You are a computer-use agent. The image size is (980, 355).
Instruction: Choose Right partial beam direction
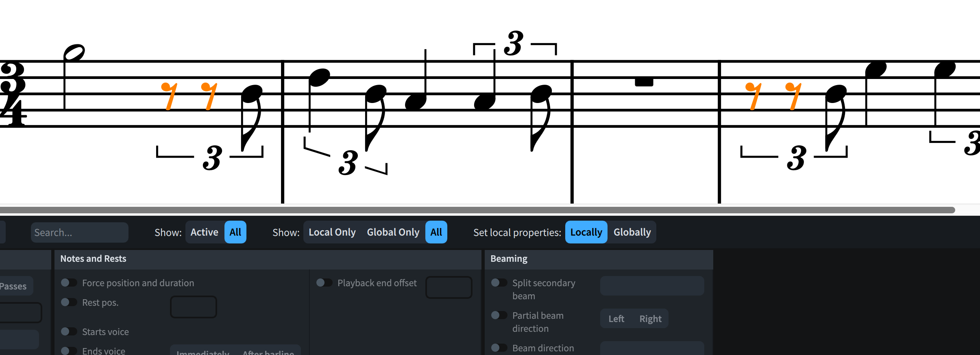click(x=650, y=319)
